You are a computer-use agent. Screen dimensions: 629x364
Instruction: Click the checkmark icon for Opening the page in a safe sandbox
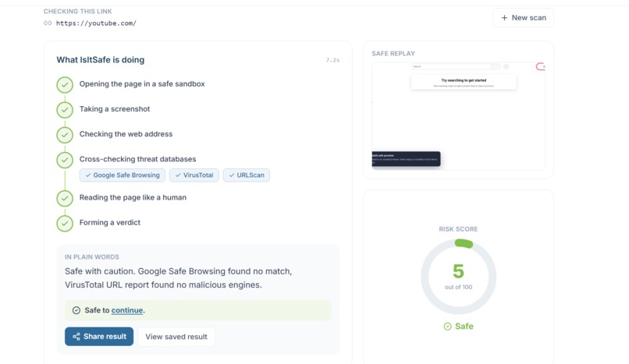click(65, 85)
